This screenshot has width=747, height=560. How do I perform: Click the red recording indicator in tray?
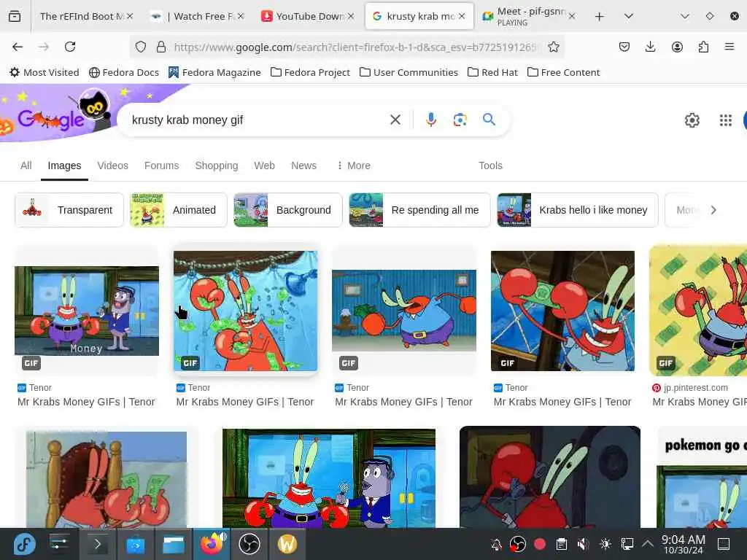click(x=540, y=544)
